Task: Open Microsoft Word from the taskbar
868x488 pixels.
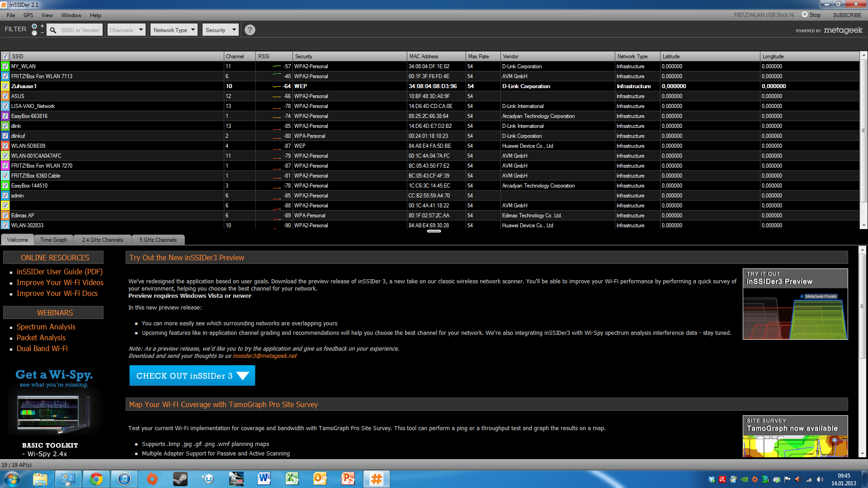Action: (264, 479)
